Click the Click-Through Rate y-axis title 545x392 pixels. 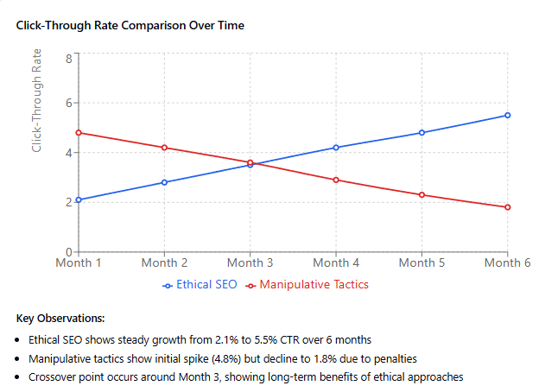pyautogui.click(x=37, y=102)
